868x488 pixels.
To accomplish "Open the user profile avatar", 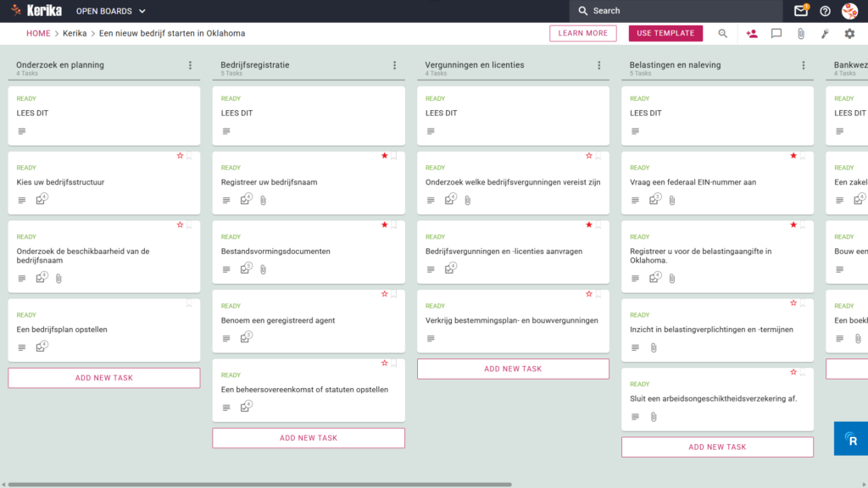I will pos(849,10).
